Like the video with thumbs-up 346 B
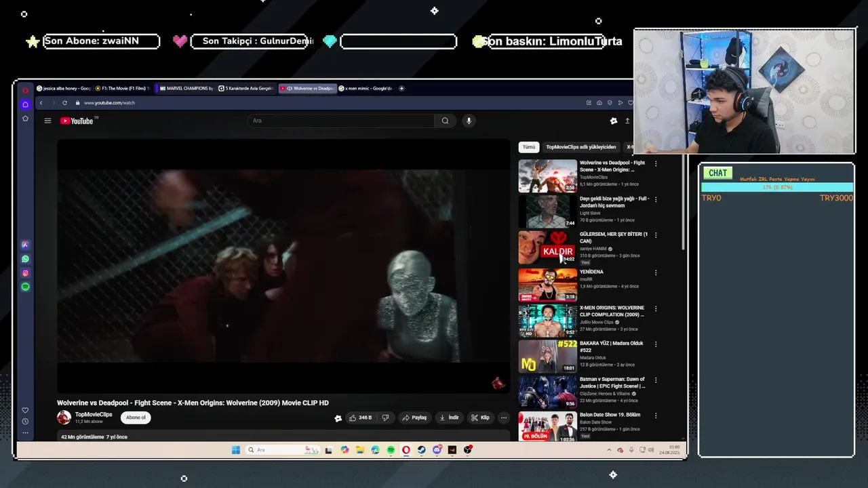Viewport: 868px width, 488px height. [x=359, y=418]
